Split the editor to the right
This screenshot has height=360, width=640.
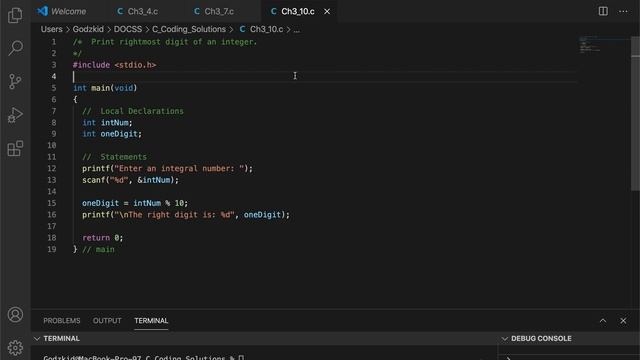(x=603, y=11)
